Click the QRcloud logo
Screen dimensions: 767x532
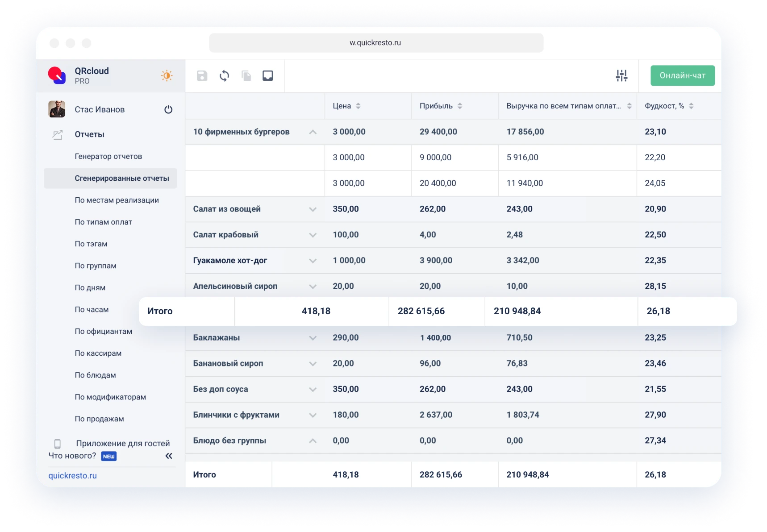[57, 75]
